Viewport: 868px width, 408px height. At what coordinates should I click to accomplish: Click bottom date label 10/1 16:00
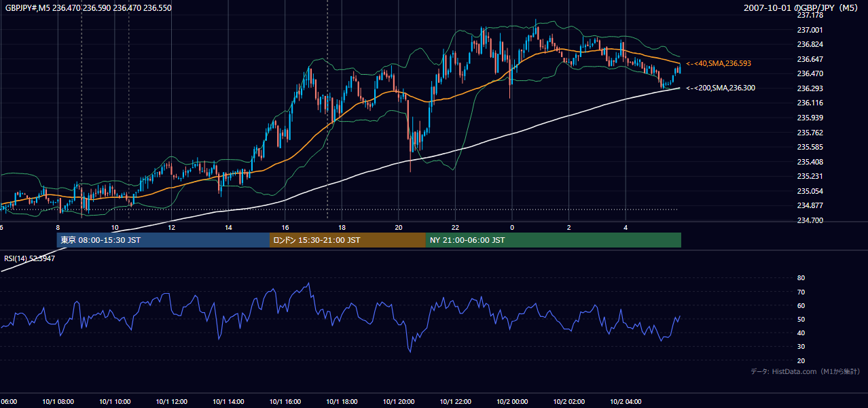pos(285,401)
